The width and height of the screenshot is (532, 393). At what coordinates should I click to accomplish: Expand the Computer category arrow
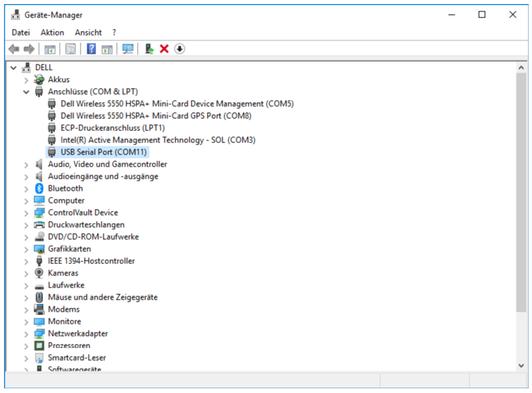click(x=26, y=201)
